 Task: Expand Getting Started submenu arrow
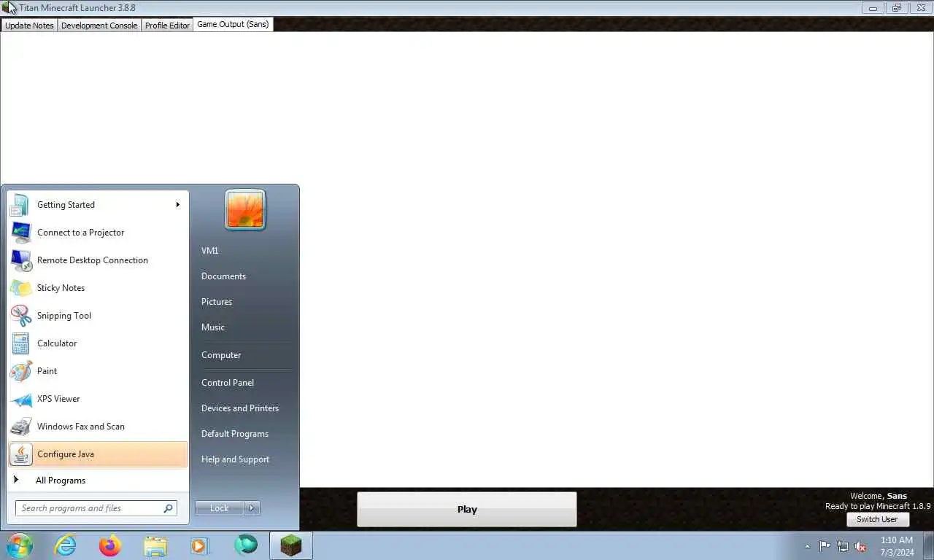(177, 205)
